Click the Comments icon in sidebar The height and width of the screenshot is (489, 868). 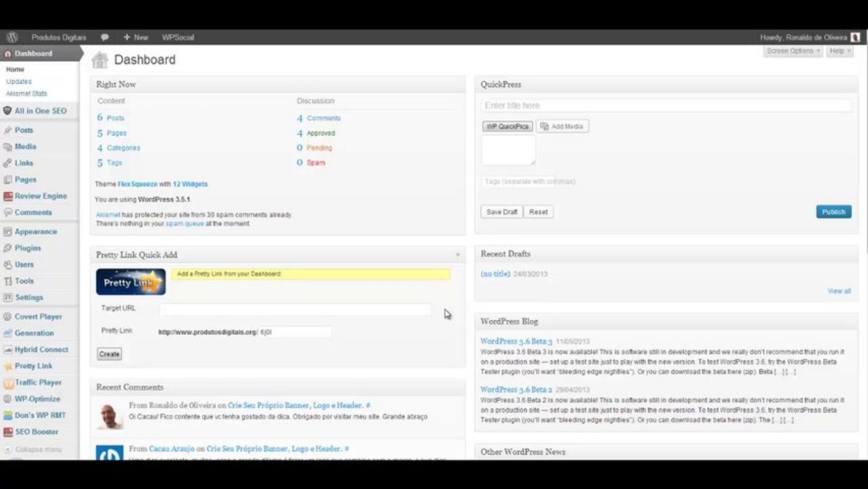point(7,213)
